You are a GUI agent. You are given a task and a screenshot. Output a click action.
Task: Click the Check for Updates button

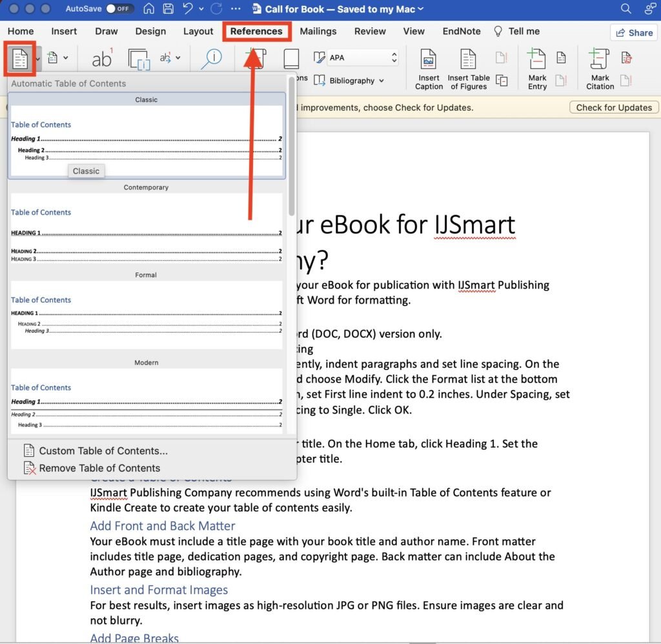(614, 107)
